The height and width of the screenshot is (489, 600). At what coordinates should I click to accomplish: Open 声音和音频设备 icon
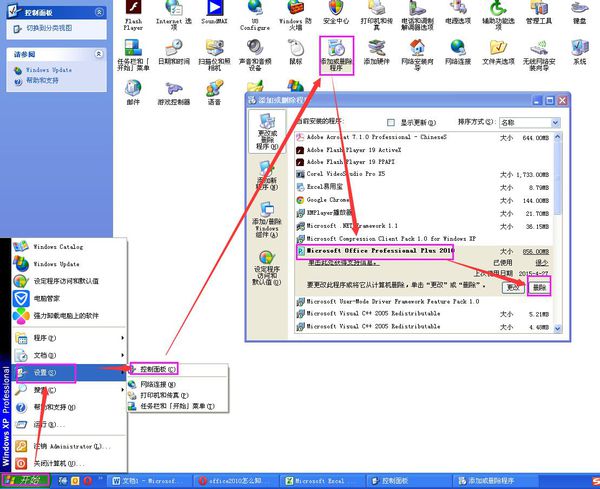tap(255, 55)
